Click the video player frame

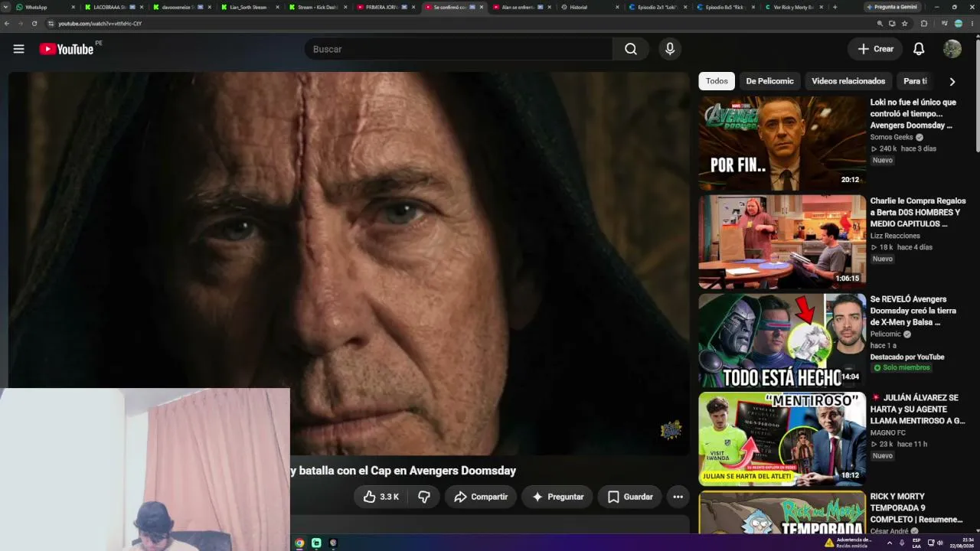(x=349, y=263)
